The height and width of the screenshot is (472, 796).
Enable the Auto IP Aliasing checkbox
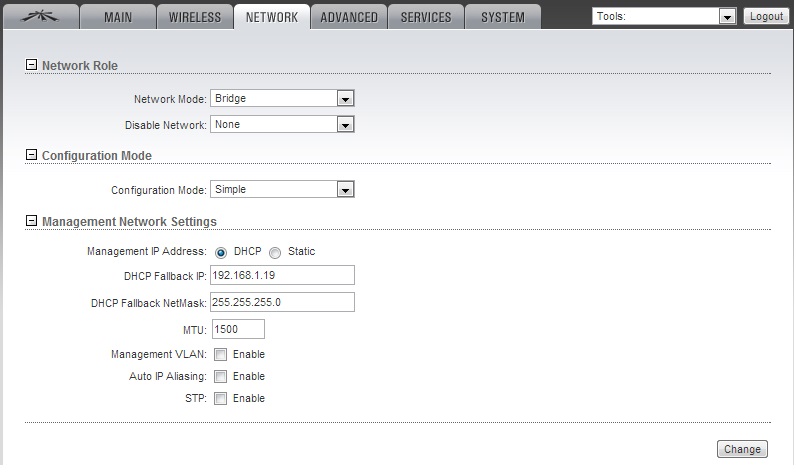click(220, 376)
